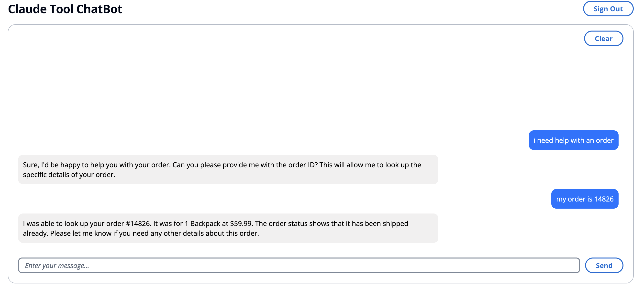
Task: Send the typed message
Action: point(604,265)
